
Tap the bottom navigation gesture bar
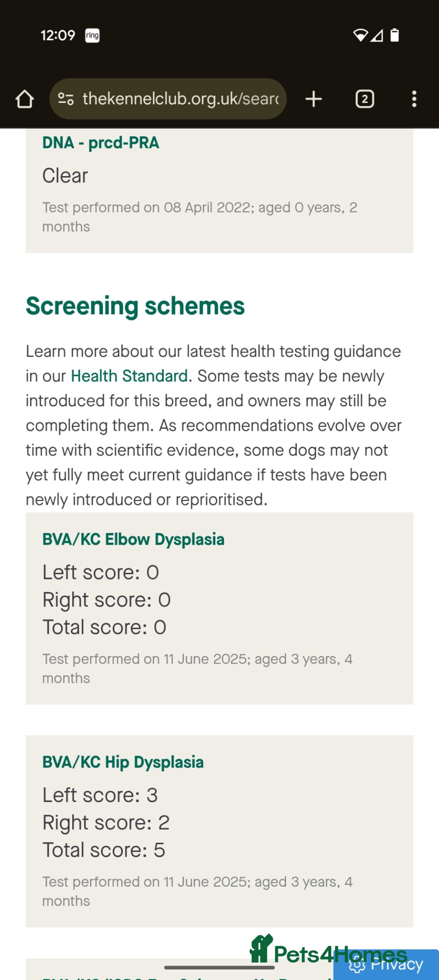pyautogui.click(x=219, y=967)
